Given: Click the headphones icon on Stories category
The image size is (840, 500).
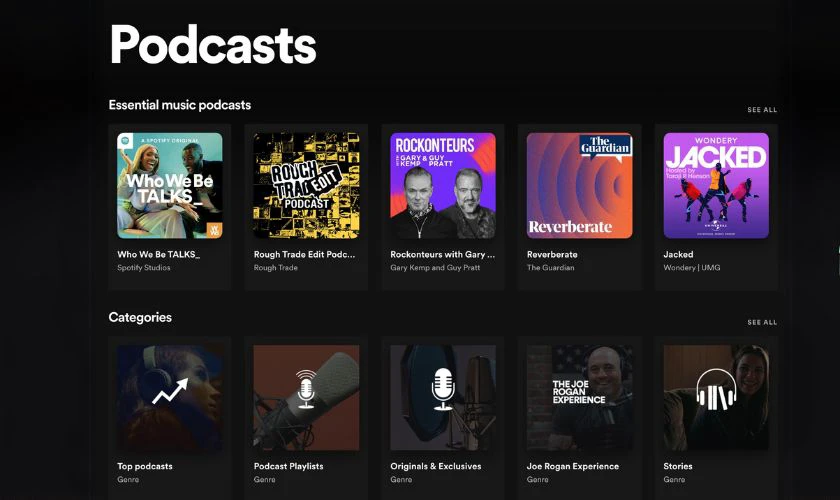Looking at the screenshot, I should click(716, 390).
